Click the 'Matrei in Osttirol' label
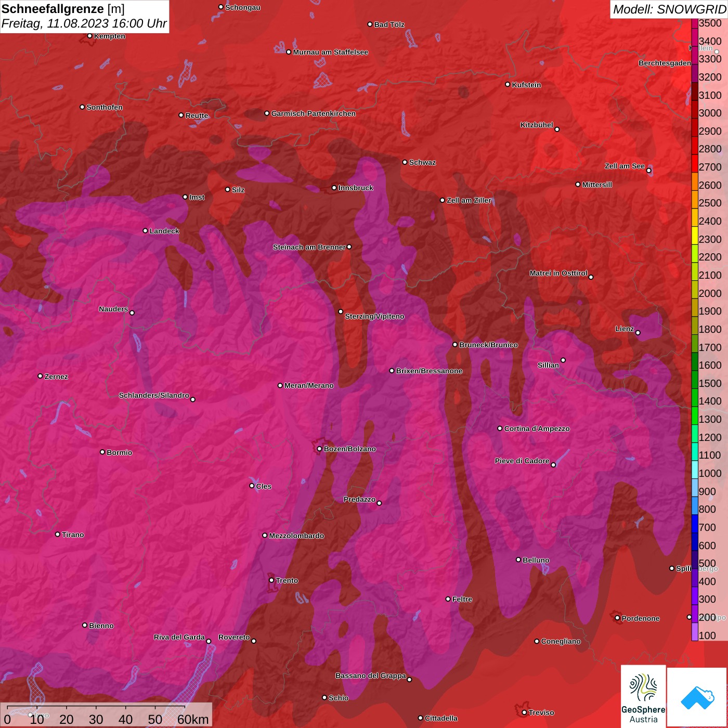This screenshot has width=728, height=728. 558,273
